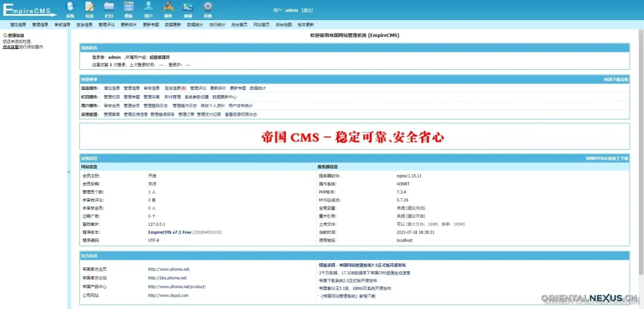Screen dimensions: 644x309
Task: Open 管理栏目 in the 栏目操作 row
Action: tap(112, 97)
